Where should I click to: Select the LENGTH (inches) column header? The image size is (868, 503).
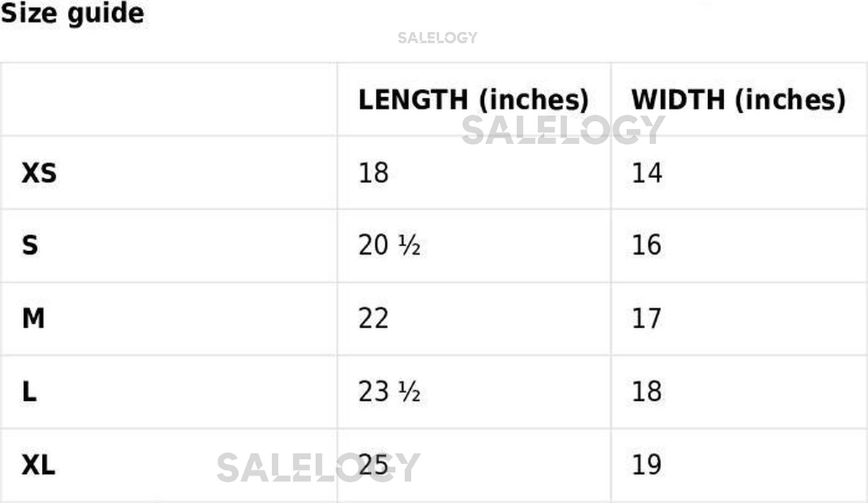tap(473, 100)
